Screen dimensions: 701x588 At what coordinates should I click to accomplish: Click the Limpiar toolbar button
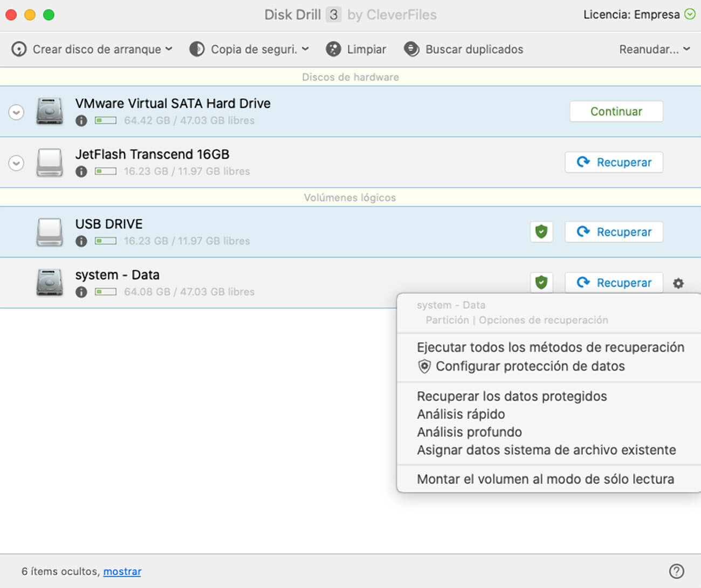356,49
